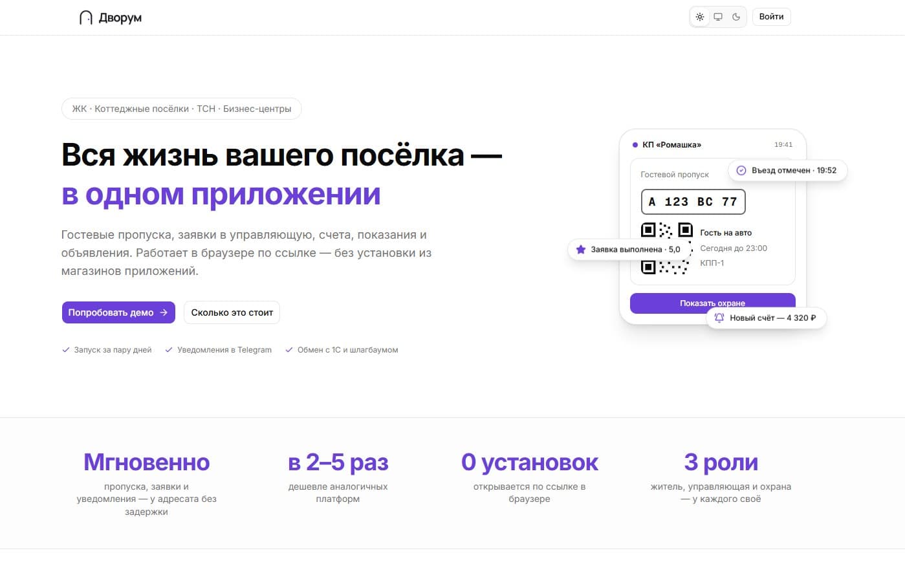
Task: Click the bell icon beside Новый счёт
Action: (719, 318)
